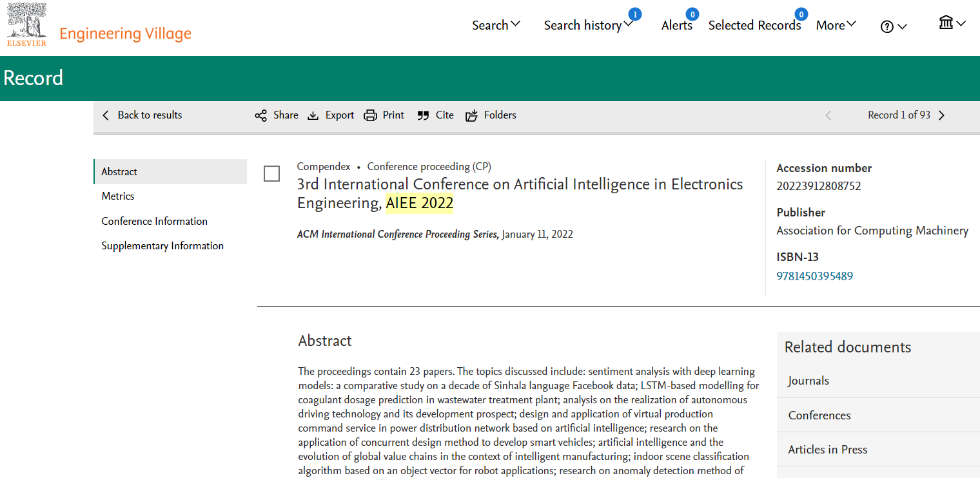Click the Cite quotation icon
The height and width of the screenshot is (478, 980).
[x=423, y=115]
